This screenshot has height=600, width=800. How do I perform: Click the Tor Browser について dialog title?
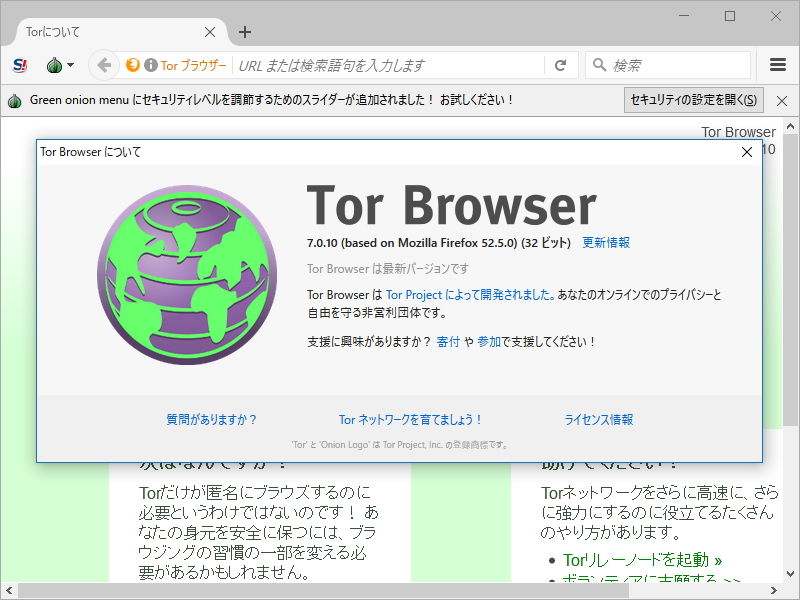point(90,152)
